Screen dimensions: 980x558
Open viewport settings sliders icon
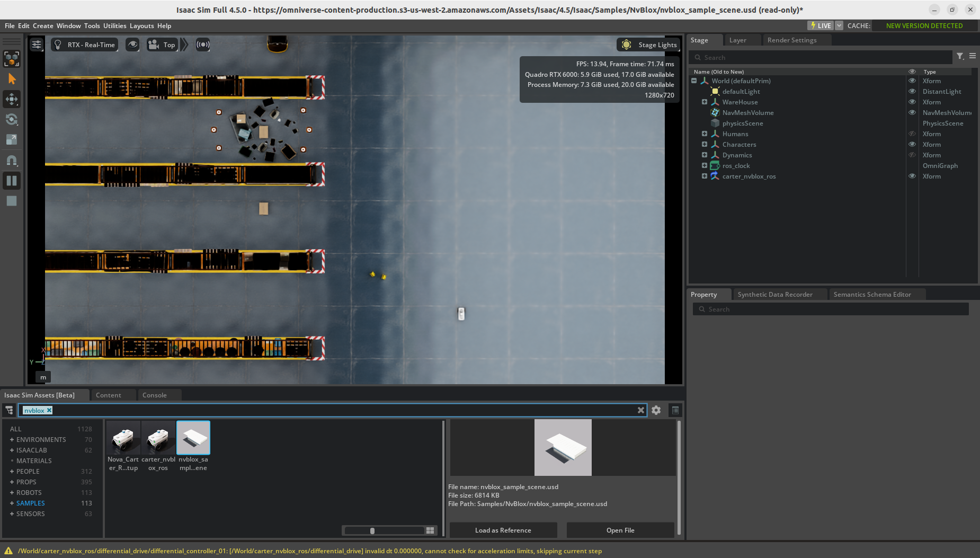(37, 45)
